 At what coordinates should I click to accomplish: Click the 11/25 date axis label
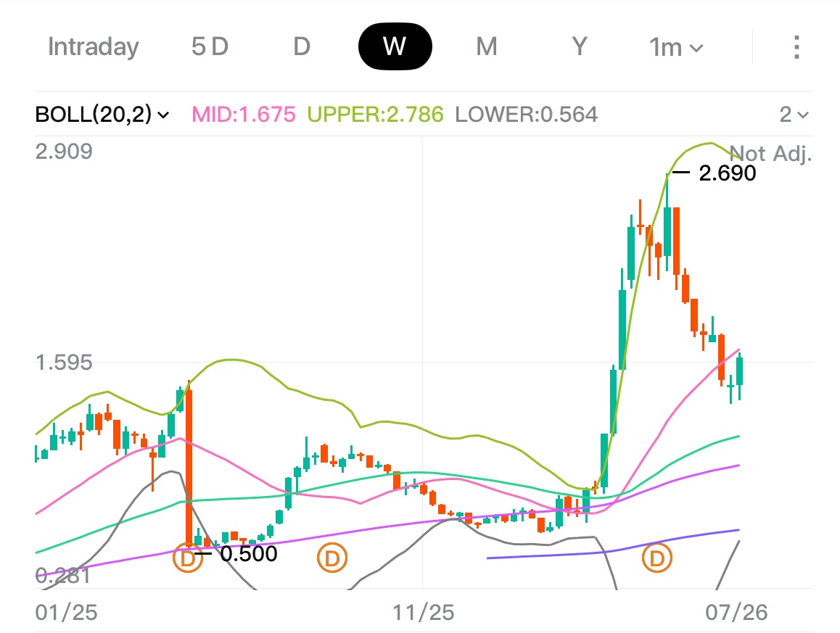coord(423,612)
